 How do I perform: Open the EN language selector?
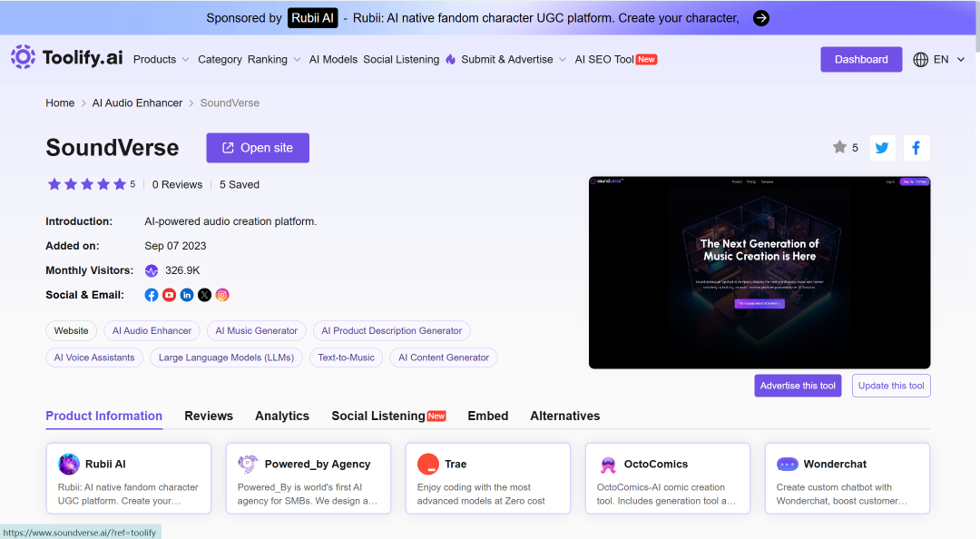pos(939,59)
